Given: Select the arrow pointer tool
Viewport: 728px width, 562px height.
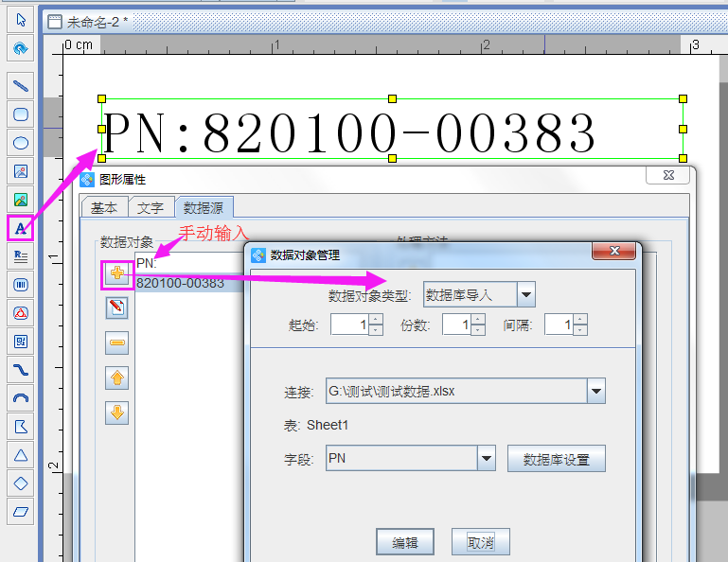Looking at the screenshot, I should pos(21,20).
